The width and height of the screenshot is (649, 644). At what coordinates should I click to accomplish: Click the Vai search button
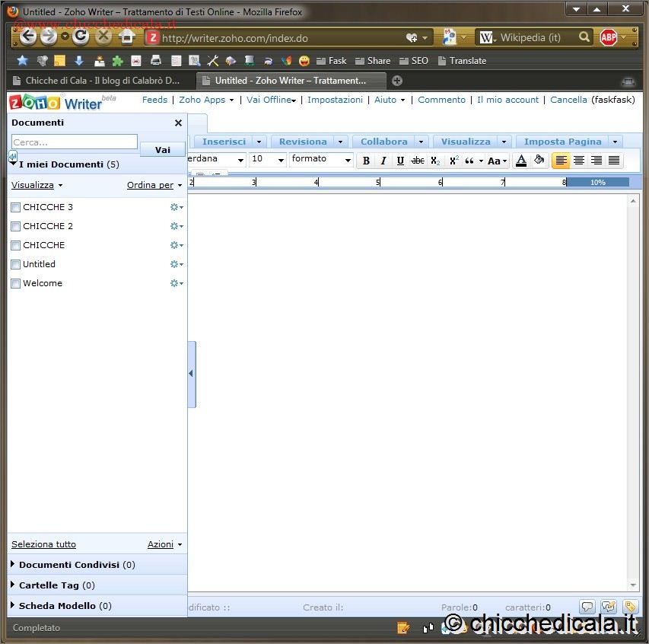point(162,150)
